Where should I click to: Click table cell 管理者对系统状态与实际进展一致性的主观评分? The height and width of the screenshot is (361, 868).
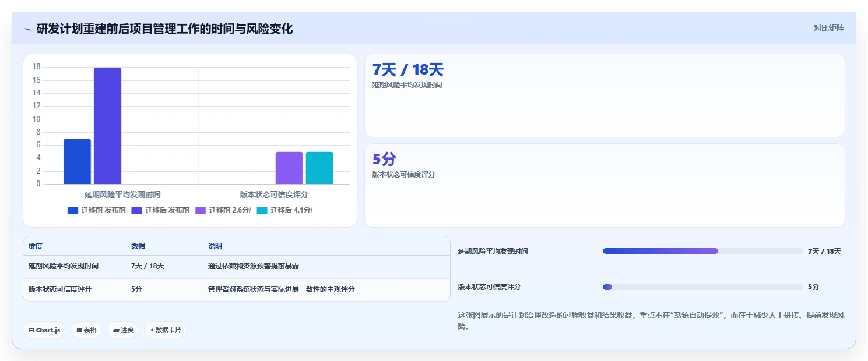click(x=282, y=289)
